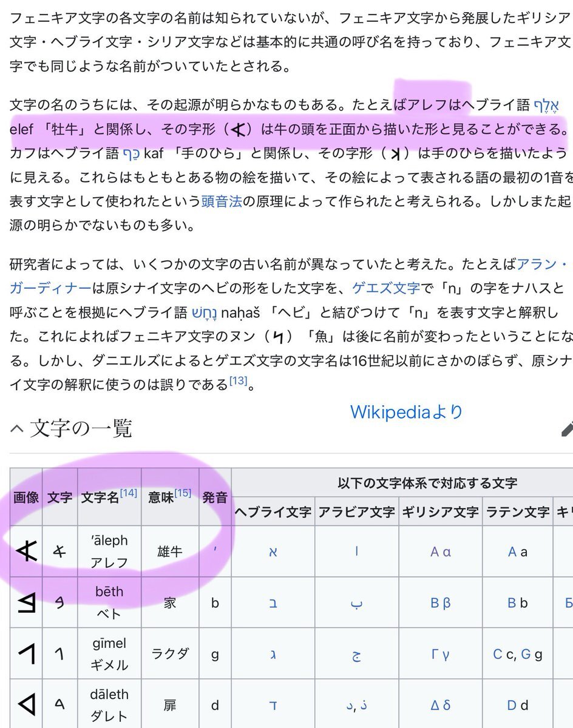573x728 pixels.
Task: Tap the ヘブライ文字 column header
Action: pyautogui.click(x=273, y=512)
